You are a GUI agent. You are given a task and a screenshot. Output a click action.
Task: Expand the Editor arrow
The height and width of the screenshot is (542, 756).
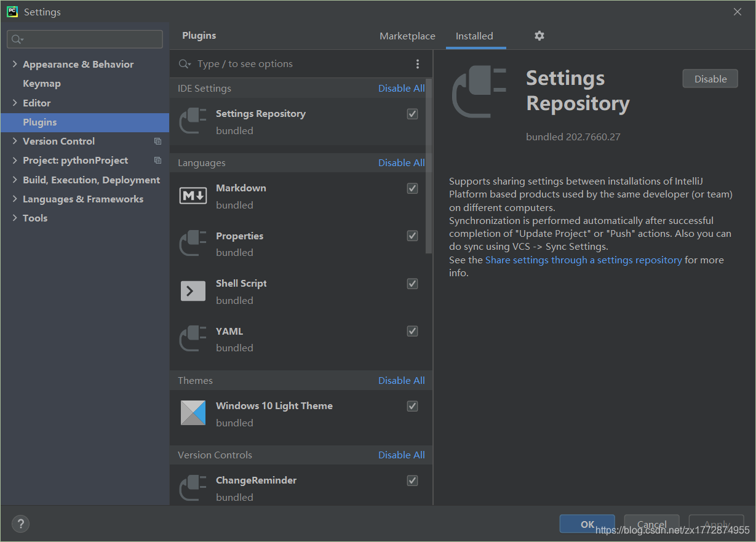pyautogui.click(x=15, y=103)
